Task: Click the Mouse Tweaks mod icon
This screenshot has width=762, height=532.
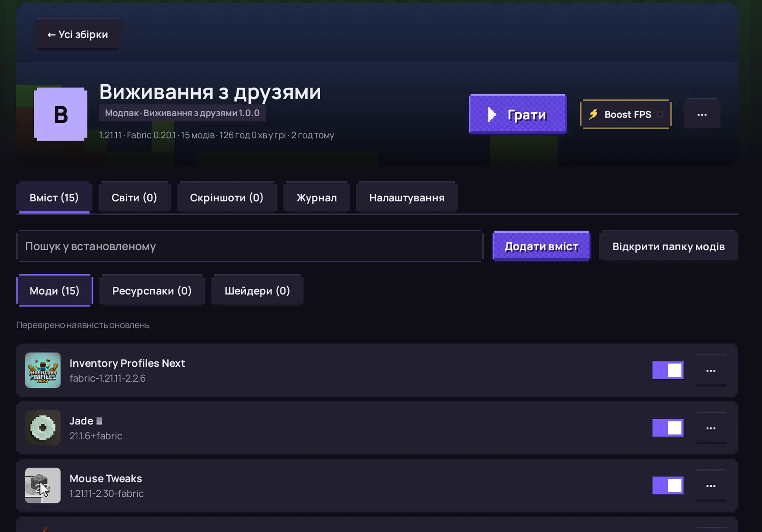Action: pos(43,485)
